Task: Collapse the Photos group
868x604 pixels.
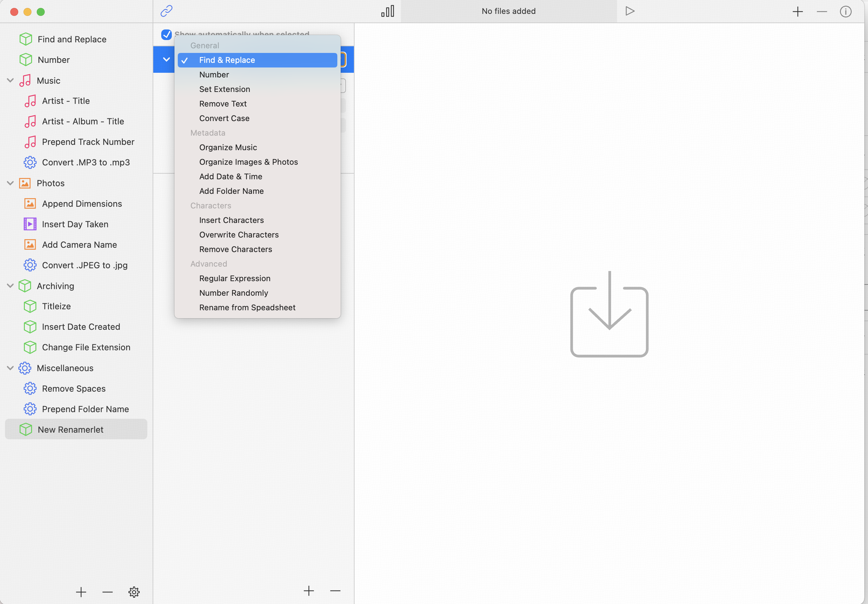Action: [x=10, y=183]
